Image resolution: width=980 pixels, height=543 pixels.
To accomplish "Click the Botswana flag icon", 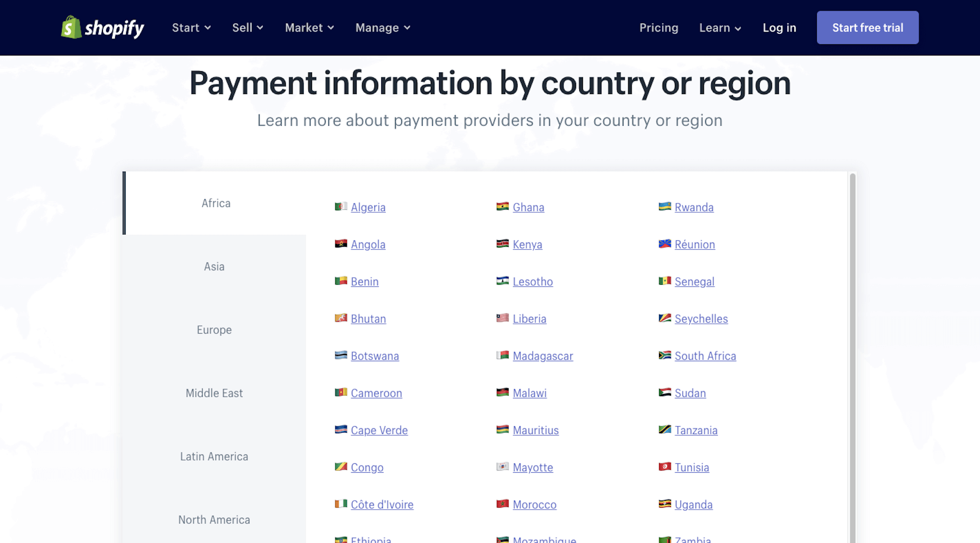I will tap(341, 355).
